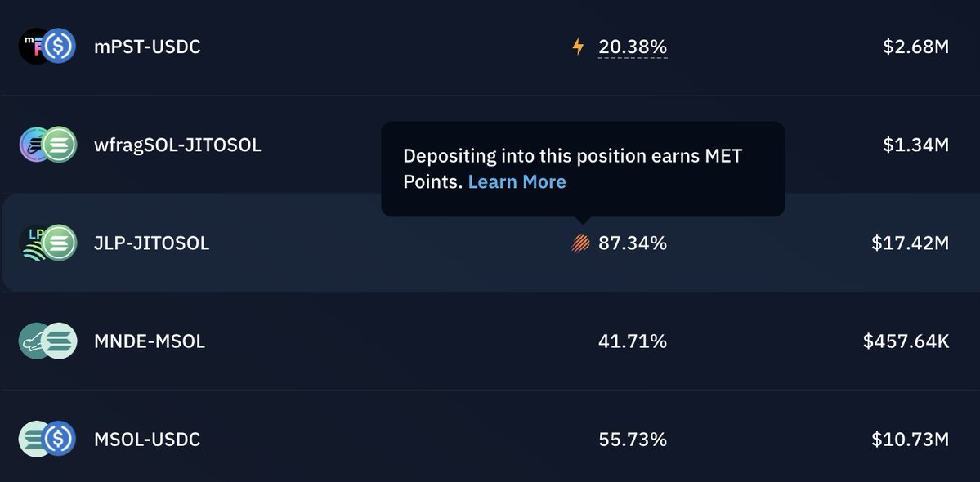980x482 pixels.
Task: Click the $17.42M liquidity value
Action: click(911, 243)
